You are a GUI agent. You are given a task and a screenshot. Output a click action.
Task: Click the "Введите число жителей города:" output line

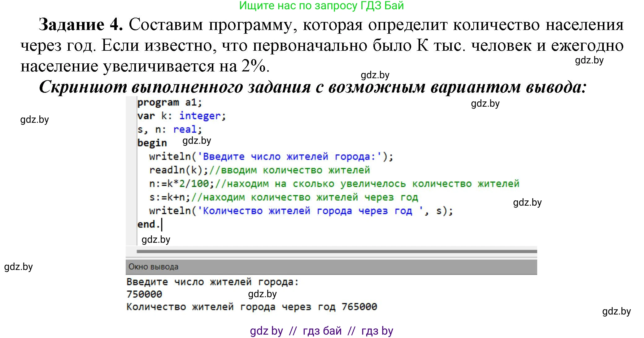point(212,281)
